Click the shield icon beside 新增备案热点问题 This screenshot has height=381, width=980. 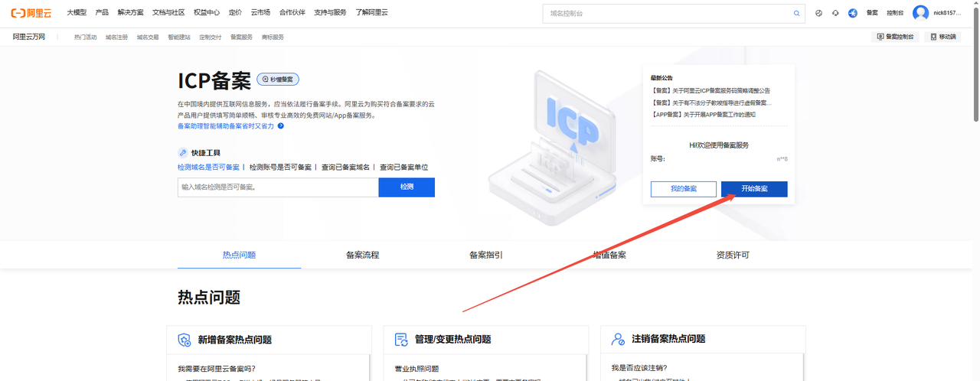point(185,340)
